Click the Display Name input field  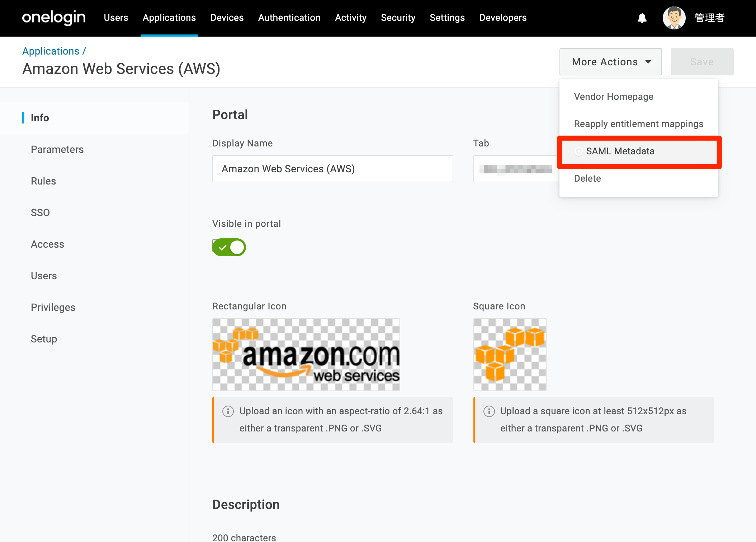[x=333, y=169]
